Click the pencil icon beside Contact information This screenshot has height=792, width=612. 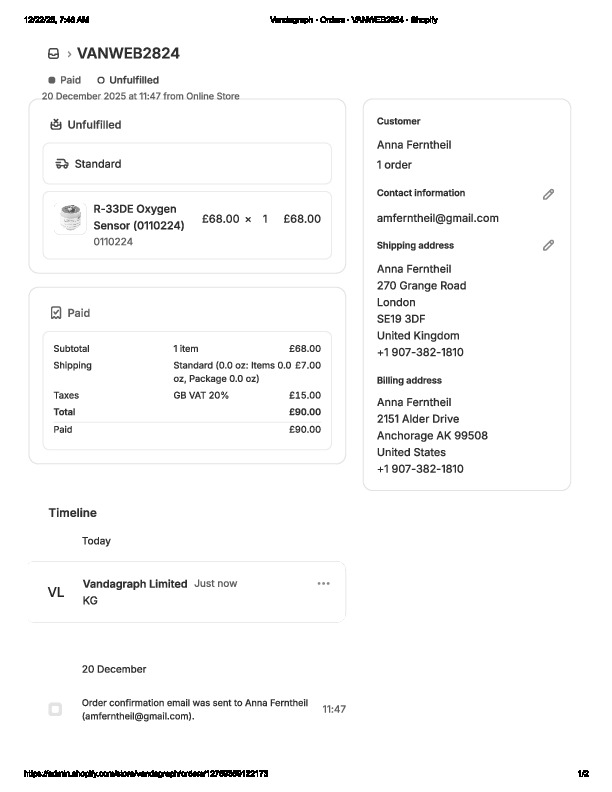click(548, 194)
